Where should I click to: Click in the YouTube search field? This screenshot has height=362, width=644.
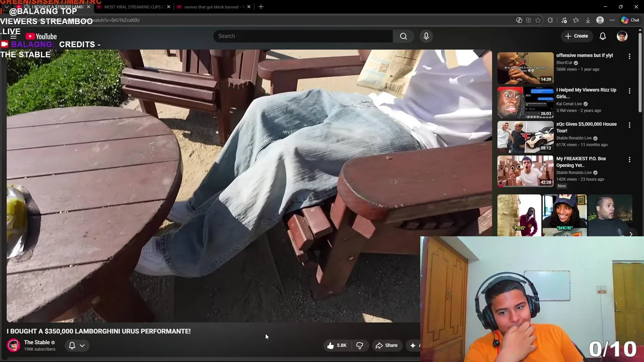pos(303,36)
